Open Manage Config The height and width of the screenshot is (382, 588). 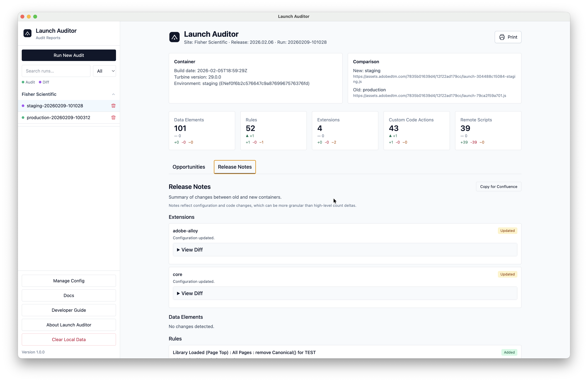[69, 281]
